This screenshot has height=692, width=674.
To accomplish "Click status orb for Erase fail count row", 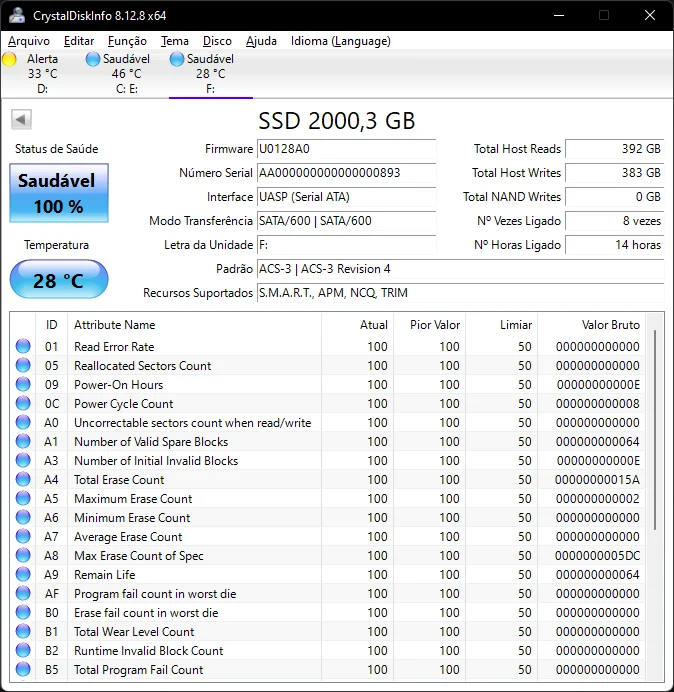I will point(23,613).
